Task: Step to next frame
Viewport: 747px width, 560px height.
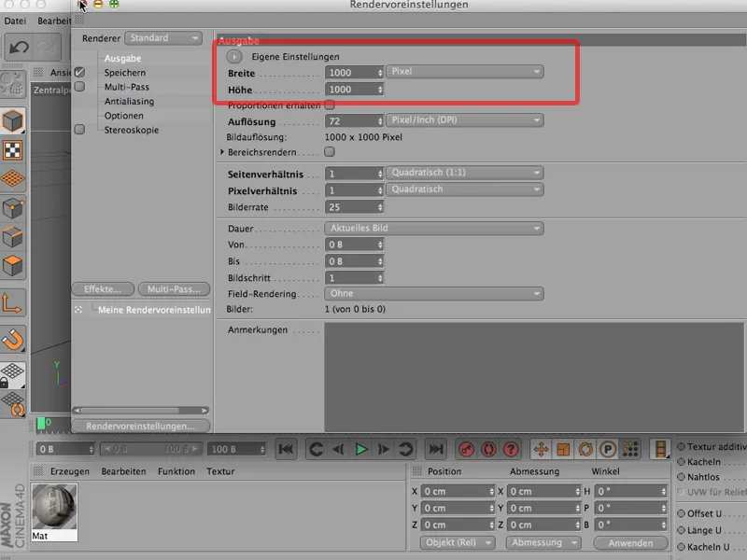Action: (x=384, y=449)
